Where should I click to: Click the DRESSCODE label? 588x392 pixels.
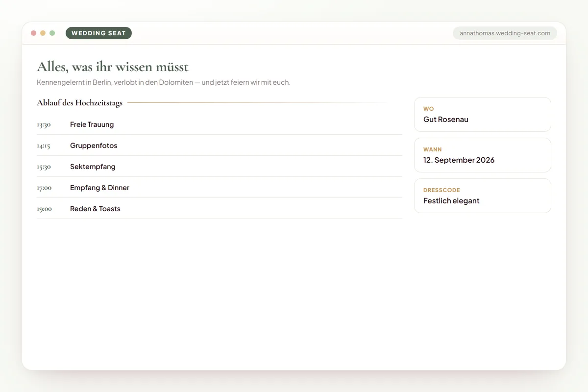tap(441, 190)
